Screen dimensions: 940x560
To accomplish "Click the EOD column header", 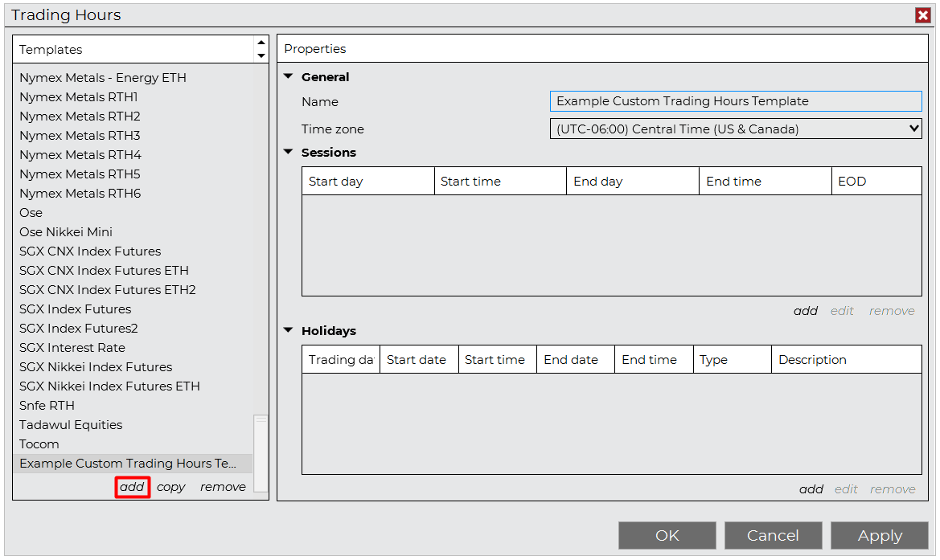I will click(x=876, y=181).
